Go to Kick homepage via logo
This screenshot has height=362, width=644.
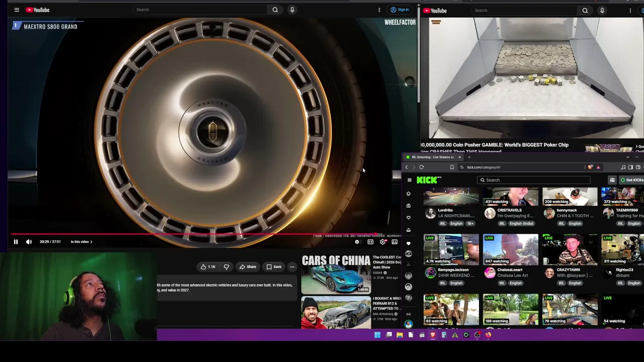(429, 179)
